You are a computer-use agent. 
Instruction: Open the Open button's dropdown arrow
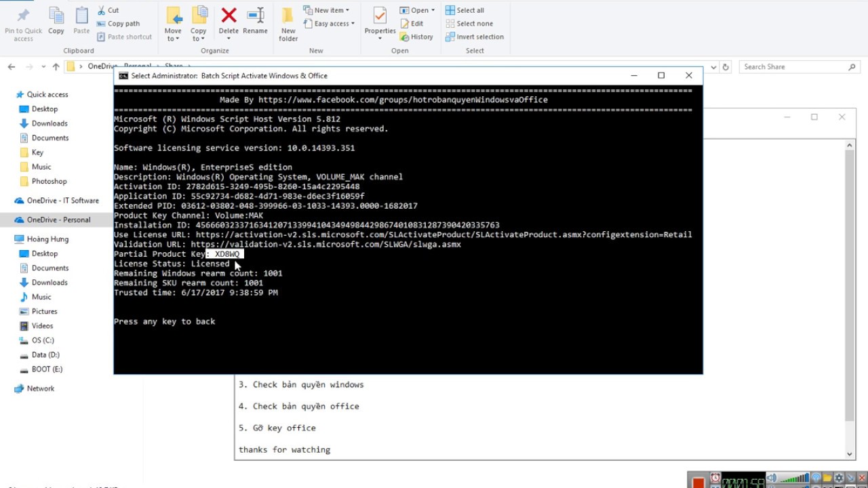(433, 10)
